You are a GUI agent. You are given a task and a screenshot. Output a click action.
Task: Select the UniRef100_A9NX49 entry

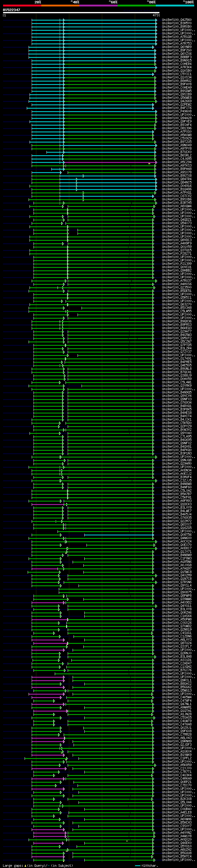pyautogui.click(x=176, y=145)
